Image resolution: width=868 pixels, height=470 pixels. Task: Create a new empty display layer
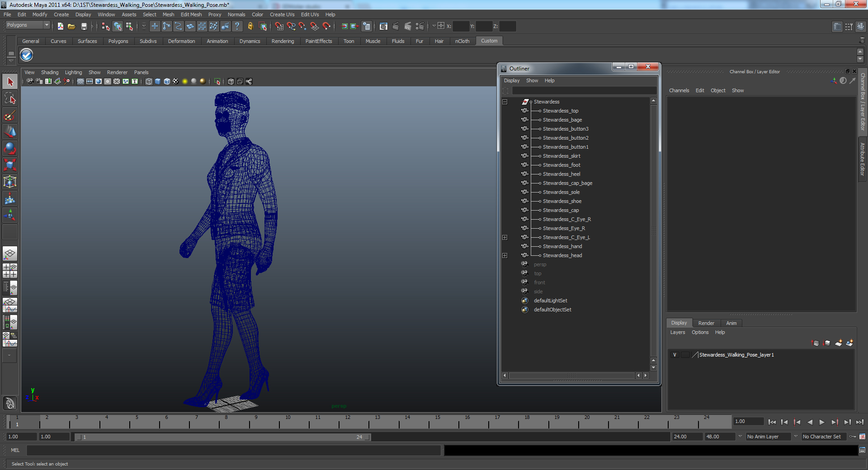tap(838, 343)
